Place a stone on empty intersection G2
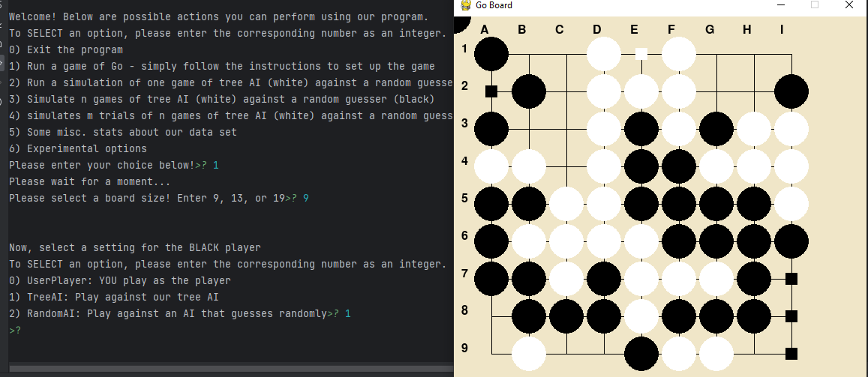The width and height of the screenshot is (868, 377). point(716,91)
